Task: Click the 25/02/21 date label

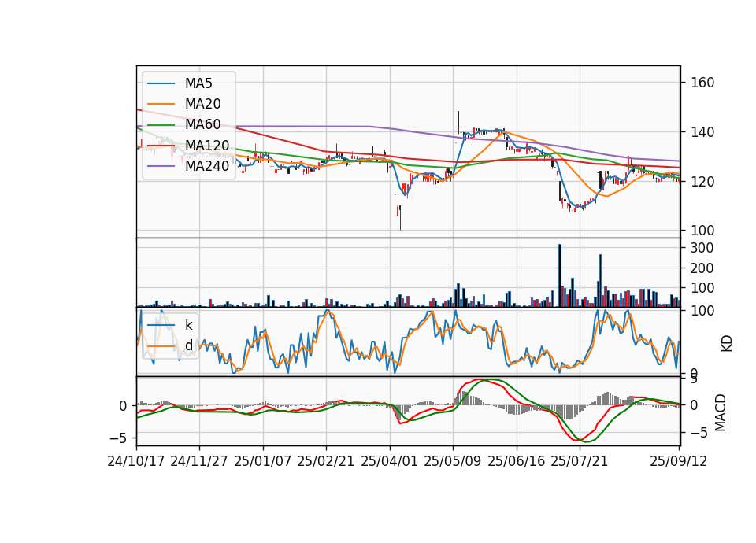Action: 326,461
